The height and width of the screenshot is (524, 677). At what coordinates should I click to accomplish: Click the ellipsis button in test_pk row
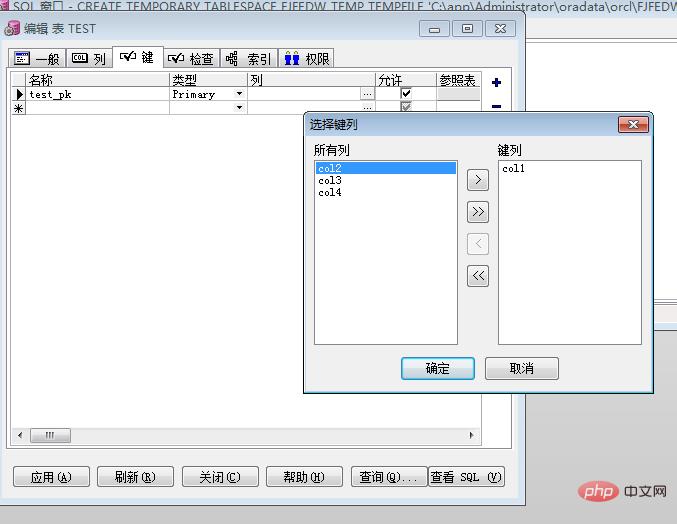click(x=368, y=94)
